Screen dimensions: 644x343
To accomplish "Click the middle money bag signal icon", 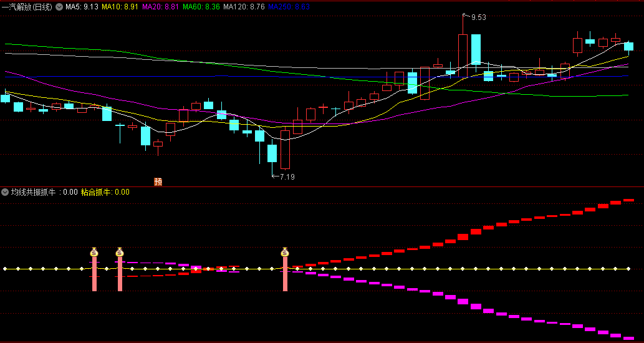I will coord(120,252).
